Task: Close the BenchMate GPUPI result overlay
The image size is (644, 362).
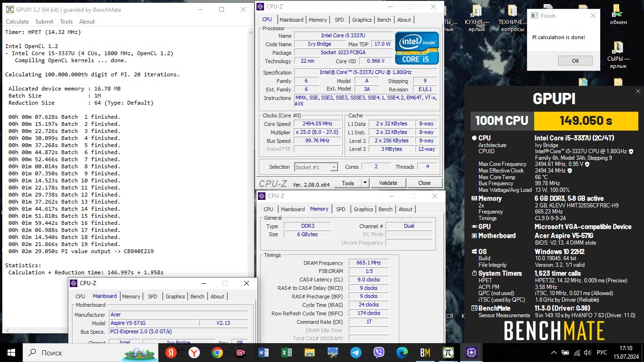Action: tap(638, 91)
